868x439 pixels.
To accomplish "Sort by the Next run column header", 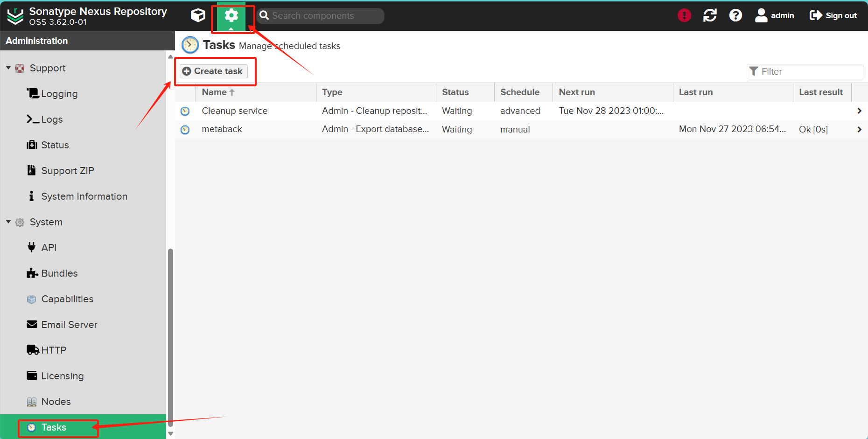I will click(x=612, y=92).
